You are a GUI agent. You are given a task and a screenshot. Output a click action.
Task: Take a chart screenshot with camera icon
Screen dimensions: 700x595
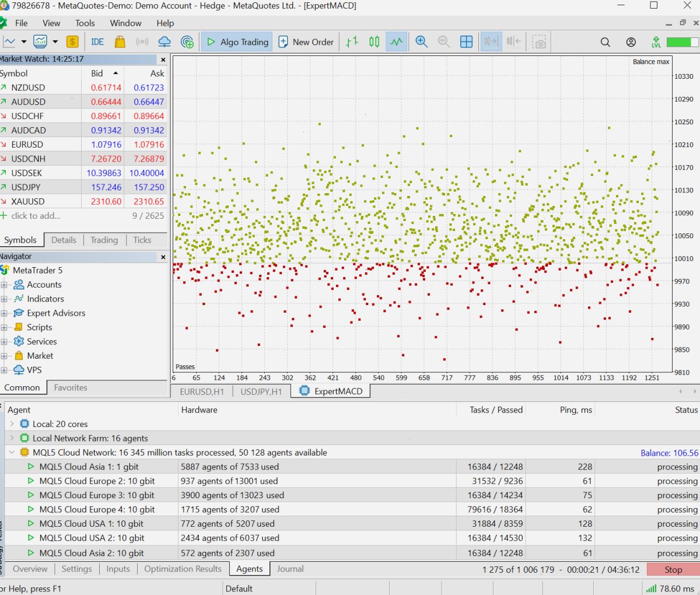pos(540,42)
